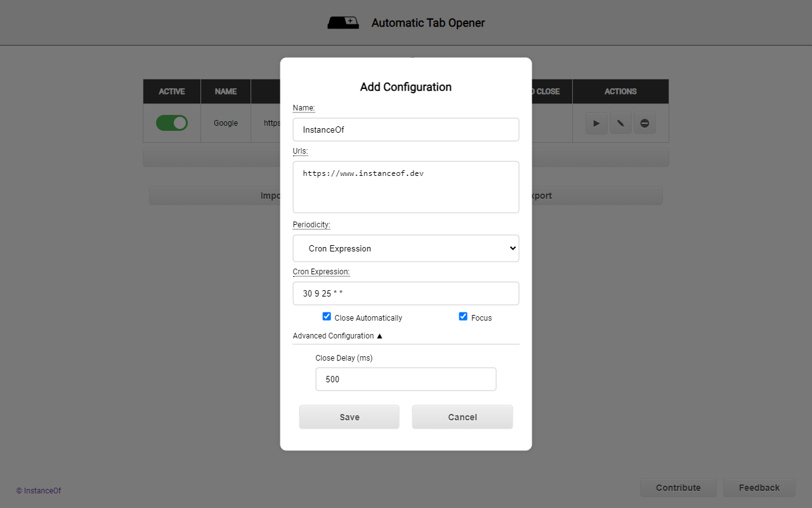Uncheck the Close Automatically checkbox
Screen dimensions: 812x508
point(327,316)
